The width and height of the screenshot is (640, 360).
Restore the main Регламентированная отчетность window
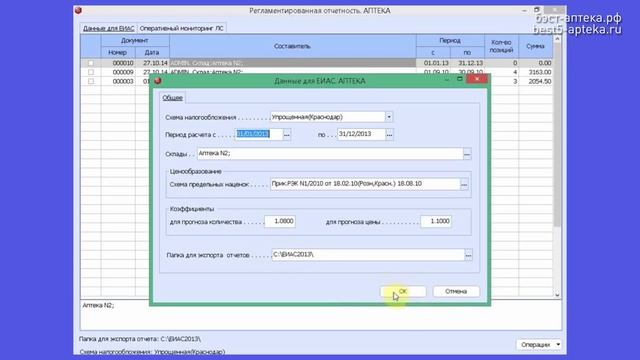coord(537,10)
